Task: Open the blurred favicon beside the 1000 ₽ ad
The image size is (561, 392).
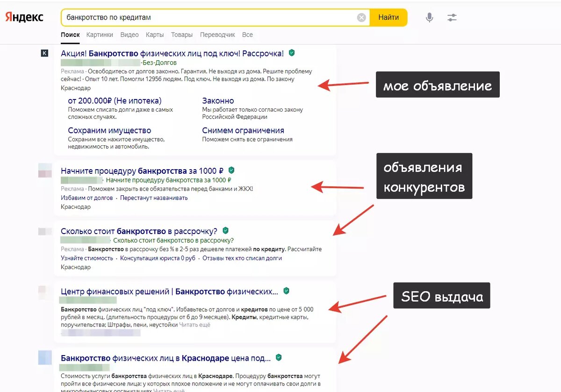Action: pos(45,171)
